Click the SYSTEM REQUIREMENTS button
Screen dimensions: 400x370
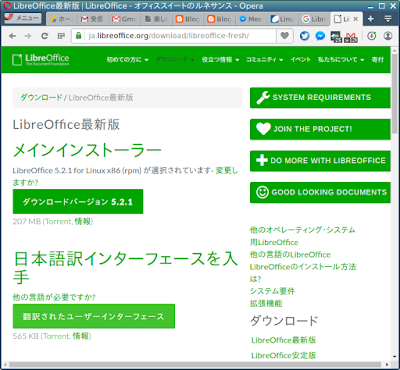click(x=320, y=98)
